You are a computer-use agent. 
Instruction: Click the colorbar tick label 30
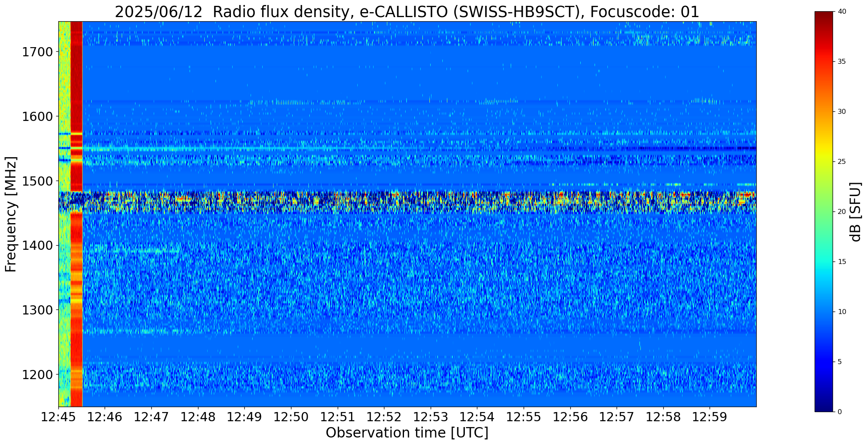click(x=842, y=111)
